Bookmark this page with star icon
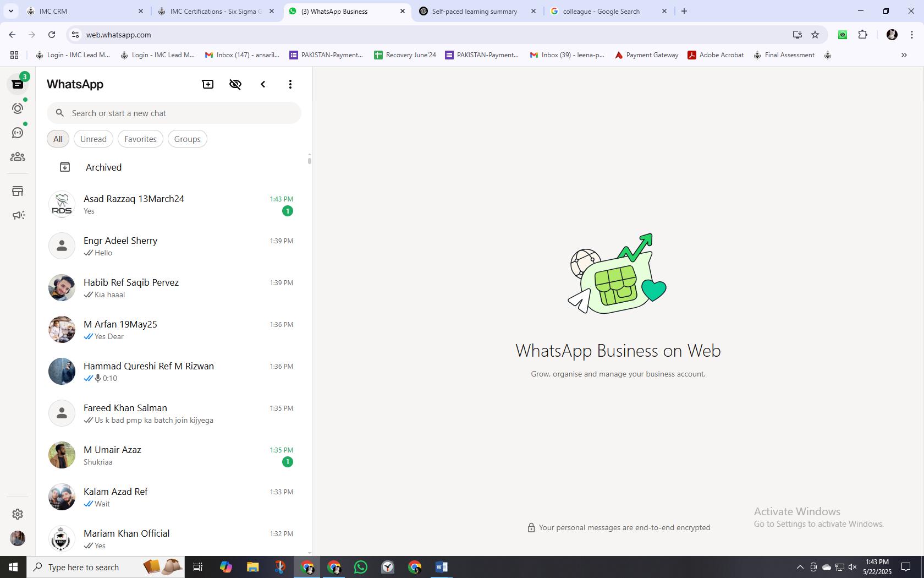Viewport: 924px width, 578px height. coord(815,35)
